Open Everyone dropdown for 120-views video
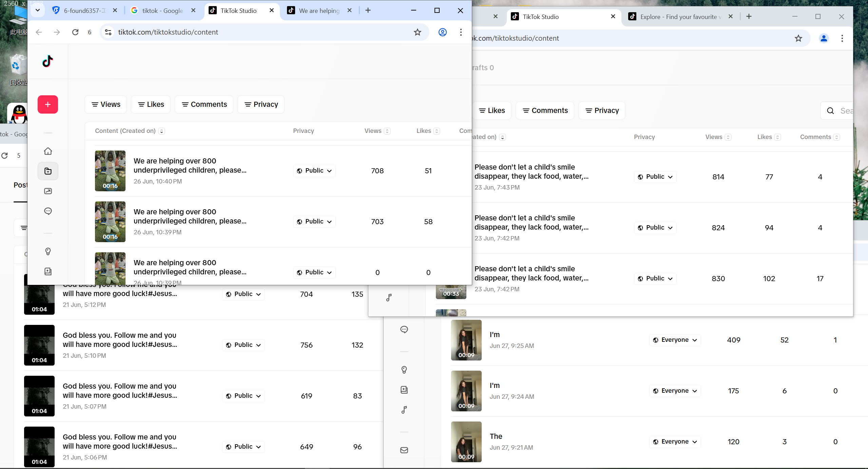Viewport: 868px width, 469px height. pyautogui.click(x=675, y=442)
